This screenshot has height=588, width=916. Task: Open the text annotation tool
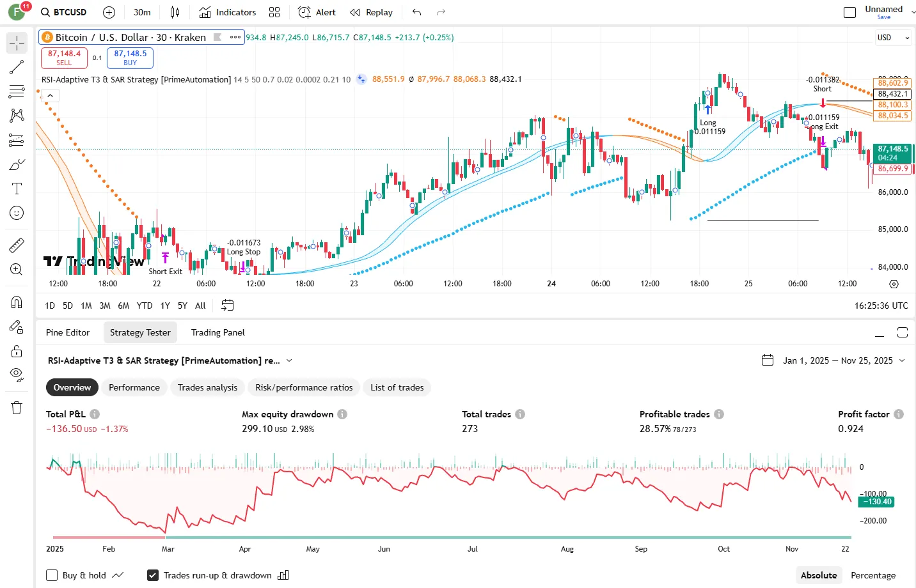click(x=17, y=189)
